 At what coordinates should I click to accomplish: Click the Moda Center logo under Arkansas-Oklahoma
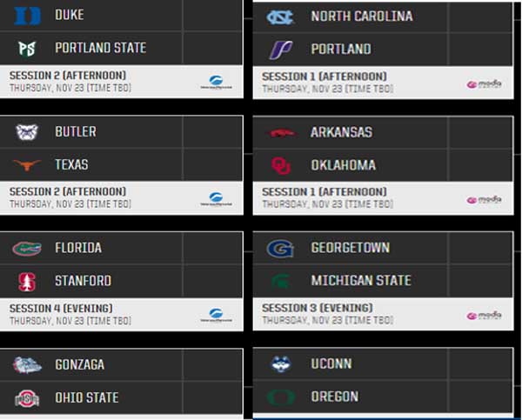pyautogui.click(x=484, y=200)
